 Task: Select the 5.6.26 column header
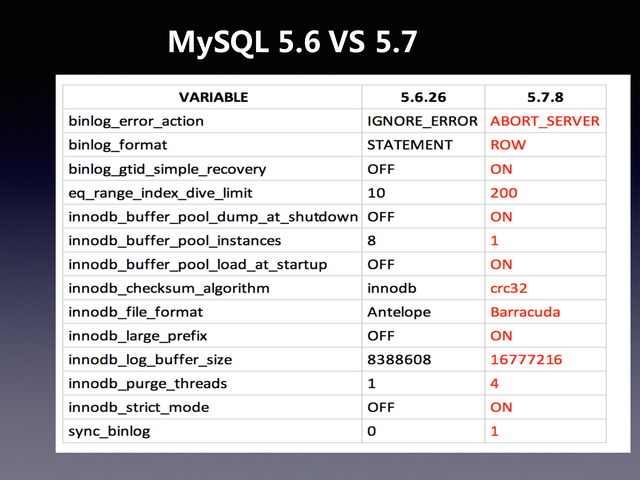coord(423,97)
